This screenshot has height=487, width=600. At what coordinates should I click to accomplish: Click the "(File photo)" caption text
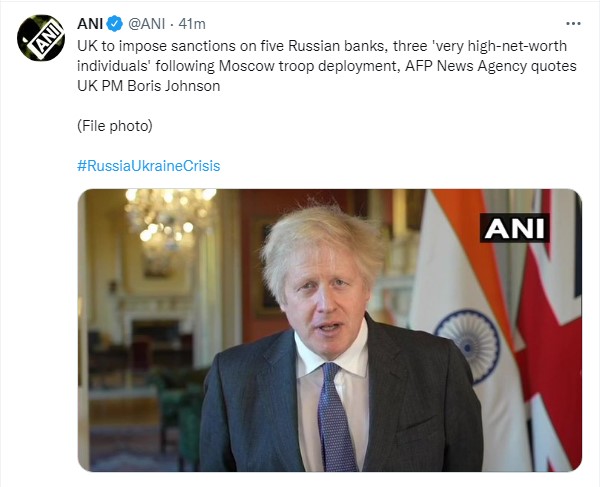(x=118, y=126)
